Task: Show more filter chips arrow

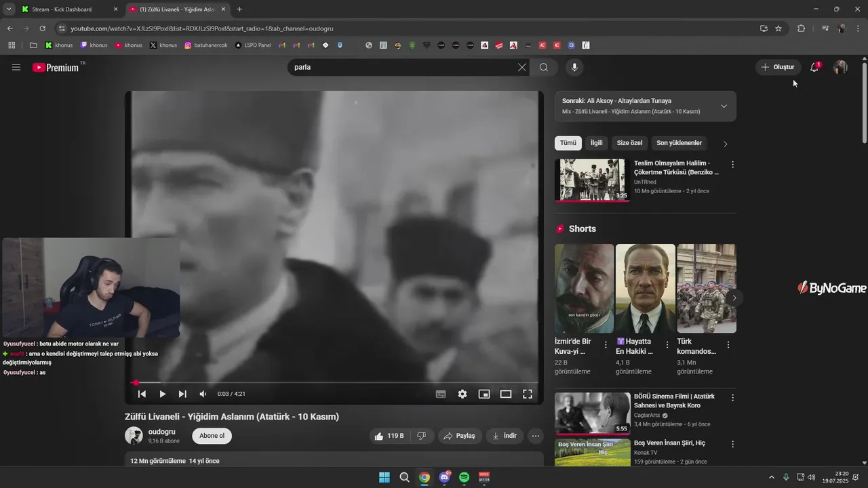Action: click(x=726, y=144)
